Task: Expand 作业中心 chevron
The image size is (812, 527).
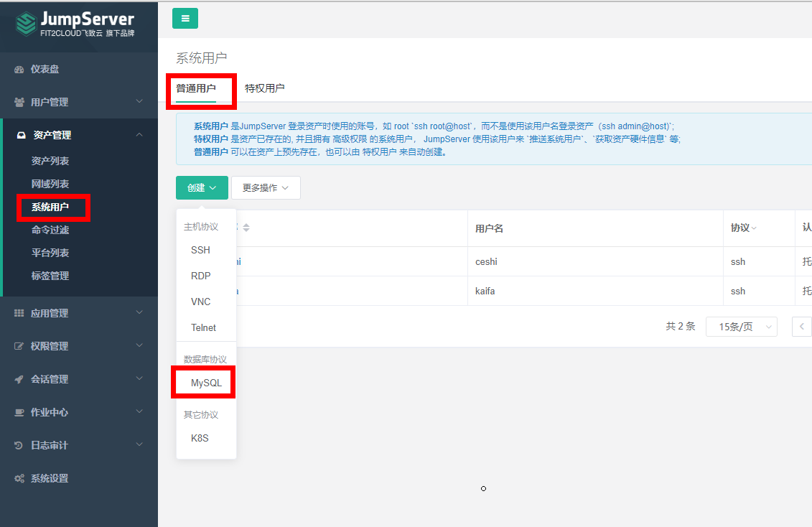Action: [x=139, y=411]
